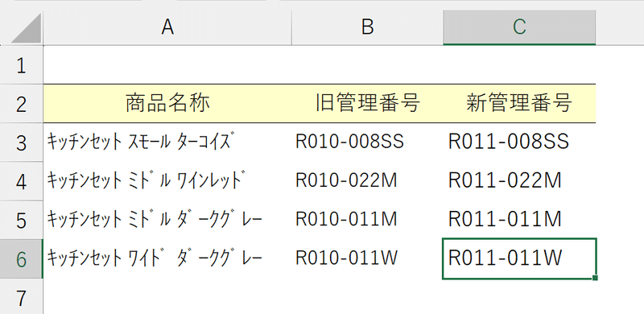Viewport: 644px width, 314px height.
Task: Click the 新管理番号 header cell
Action: (x=519, y=104)
